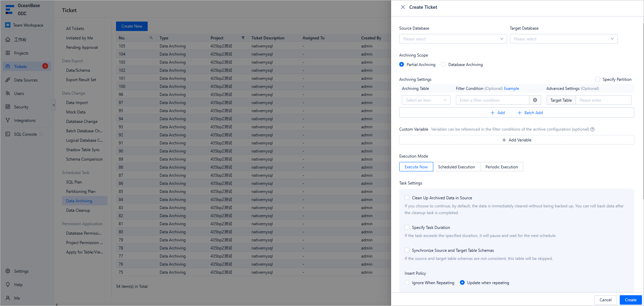The width and height of the screenshot is (644, 306).
Task: Expand the Target Database dropdown
Action: pyautogui.click(x=563, y=39)
